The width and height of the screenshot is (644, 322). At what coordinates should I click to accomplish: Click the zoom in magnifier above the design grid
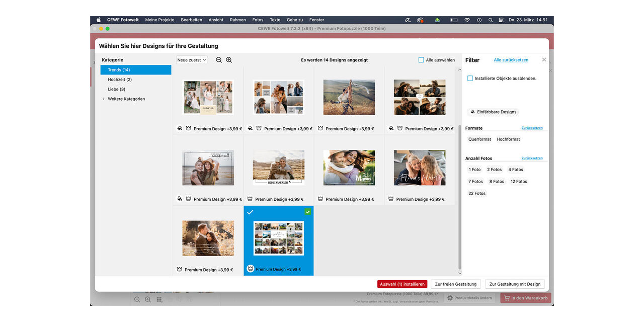point(229,60)
